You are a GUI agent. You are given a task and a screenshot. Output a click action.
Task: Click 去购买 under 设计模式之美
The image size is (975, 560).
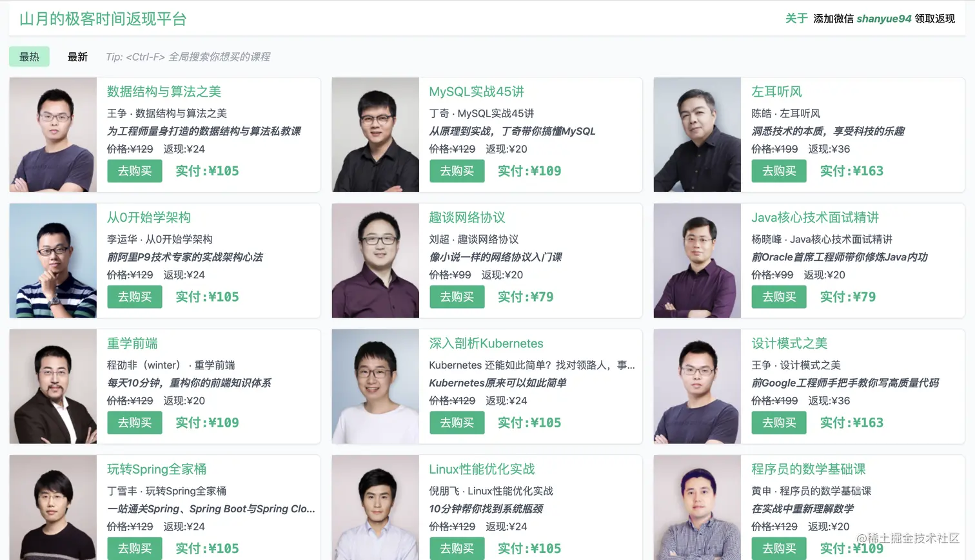tap(779, 423)
